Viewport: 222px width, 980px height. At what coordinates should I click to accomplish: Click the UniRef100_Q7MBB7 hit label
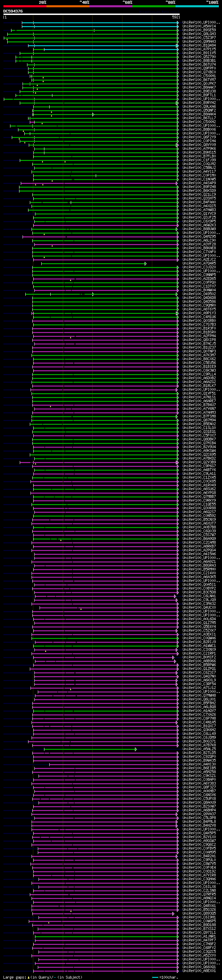click(x=199, y=496)
